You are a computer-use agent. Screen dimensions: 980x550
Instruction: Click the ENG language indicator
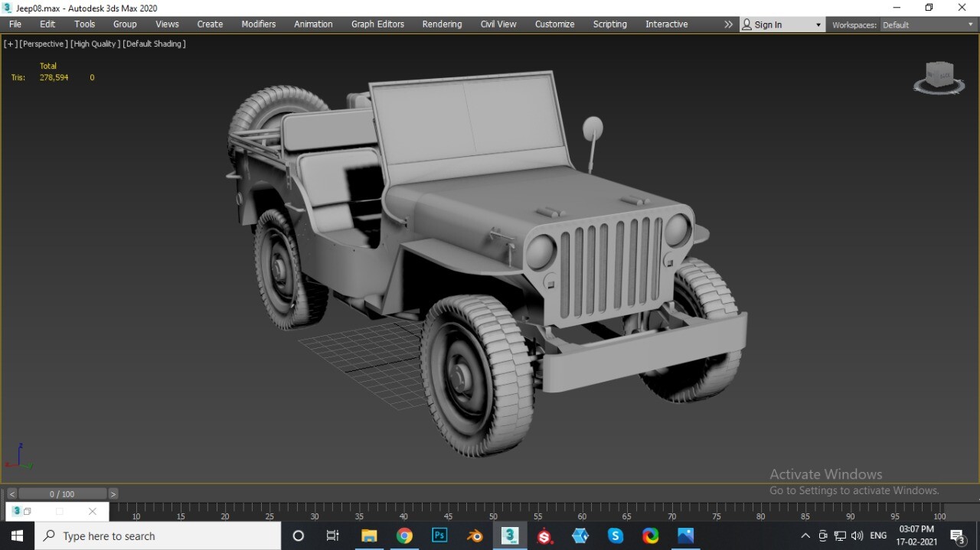point(878,536)
